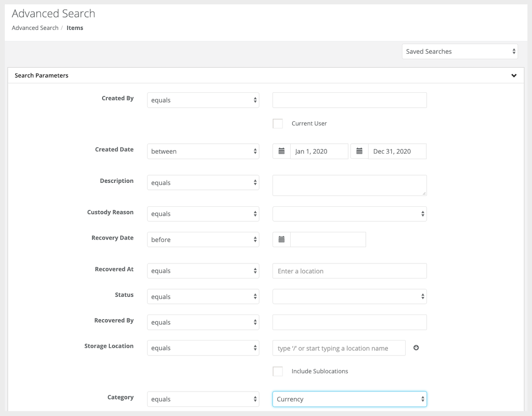
Task: Open calendar icon for Created Date end
Action: point(359,151)
